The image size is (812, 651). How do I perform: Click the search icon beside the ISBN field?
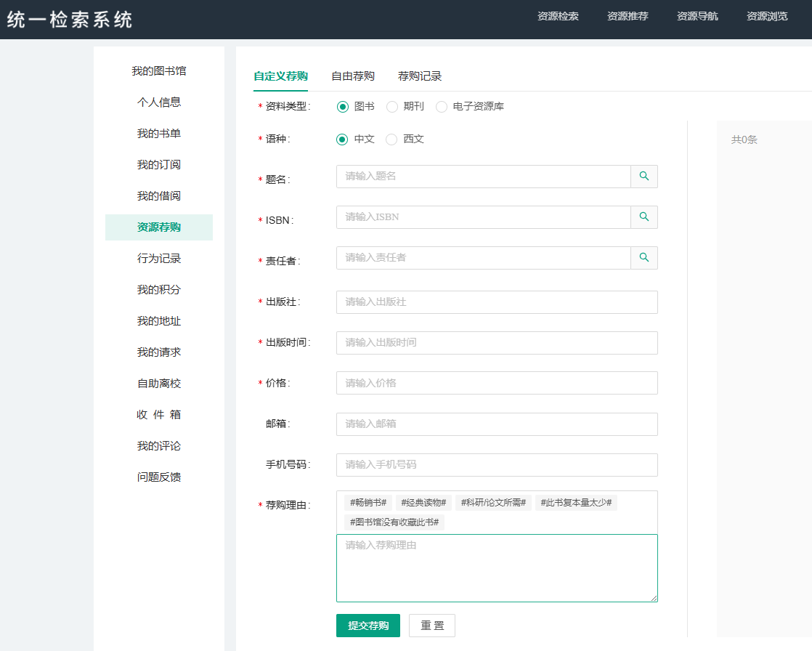[x=643, y=217]
